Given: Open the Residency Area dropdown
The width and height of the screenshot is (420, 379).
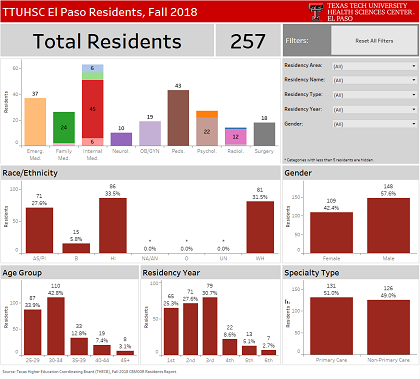Looking at the screenshot, I should point(374,66).
